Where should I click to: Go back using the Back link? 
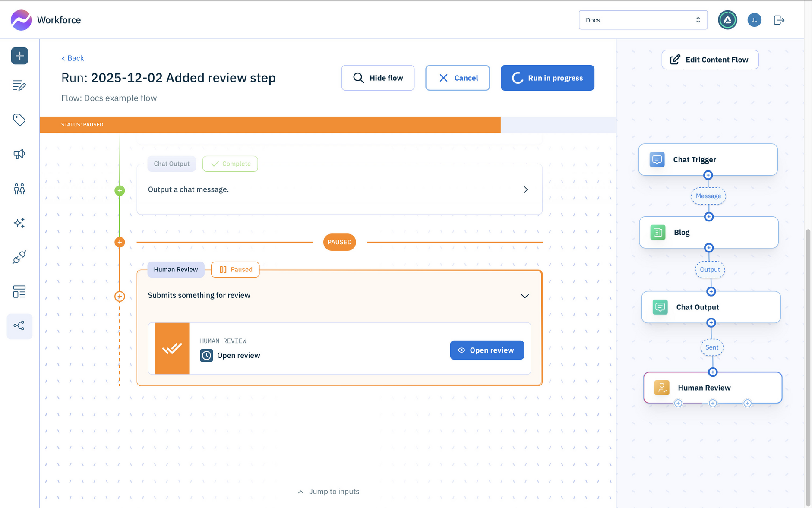tap(73, 58)
